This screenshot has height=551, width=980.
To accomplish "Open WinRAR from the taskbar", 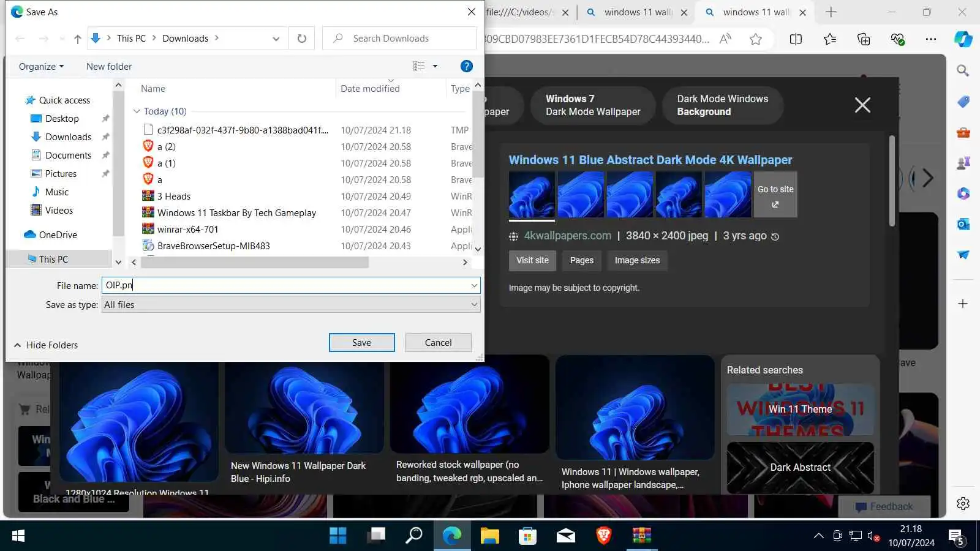I will point(641,536).
